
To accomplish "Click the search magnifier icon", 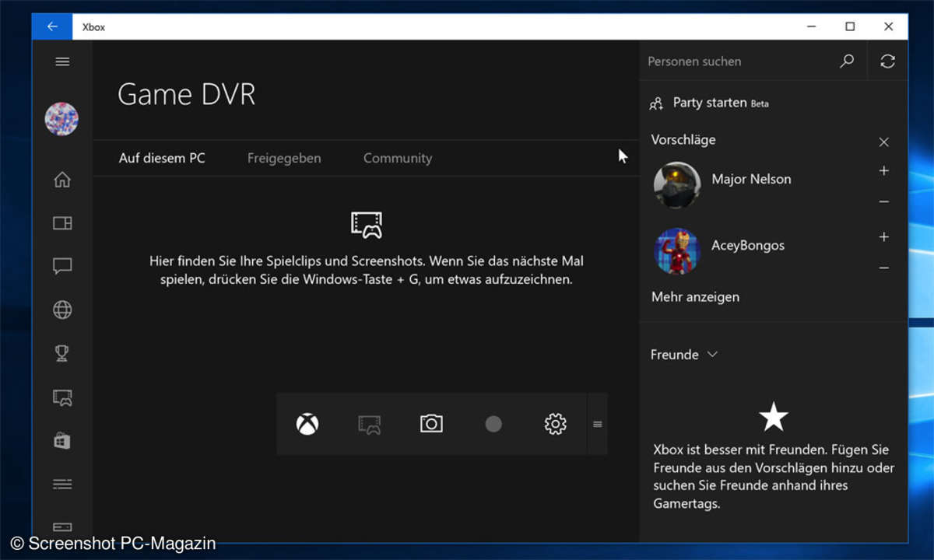I will click(x=847, y=61).
